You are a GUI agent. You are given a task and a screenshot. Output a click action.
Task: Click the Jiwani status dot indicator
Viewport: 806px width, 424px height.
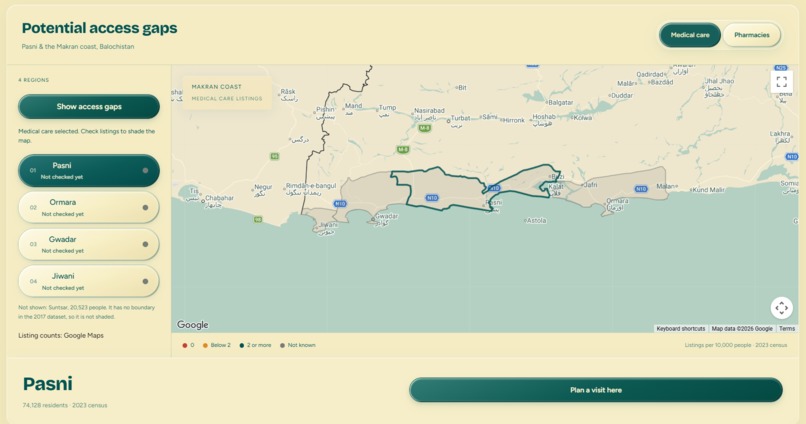coord(145,282)
